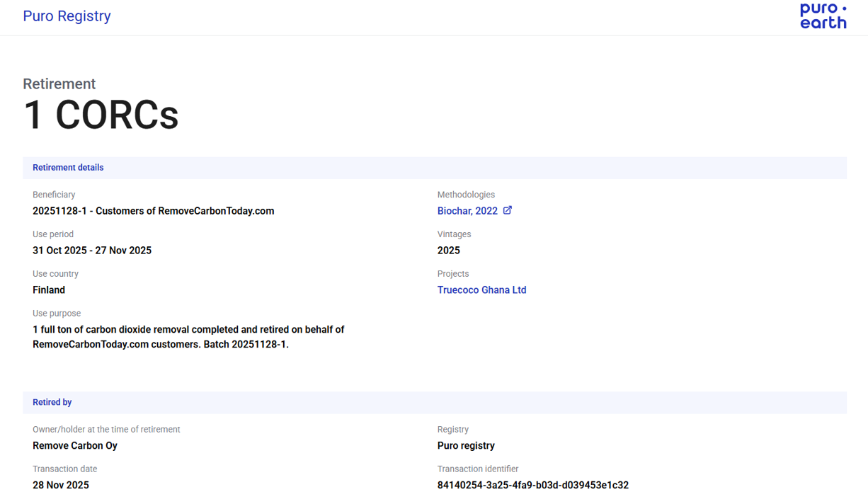Click the Puro registry value
868x504 pixels.
[x=466, y=446]
